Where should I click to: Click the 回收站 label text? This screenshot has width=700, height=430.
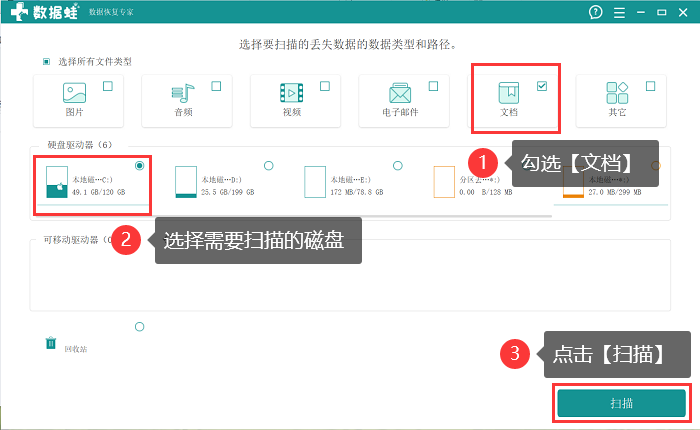pyautogui.click(x=75, y=349)
